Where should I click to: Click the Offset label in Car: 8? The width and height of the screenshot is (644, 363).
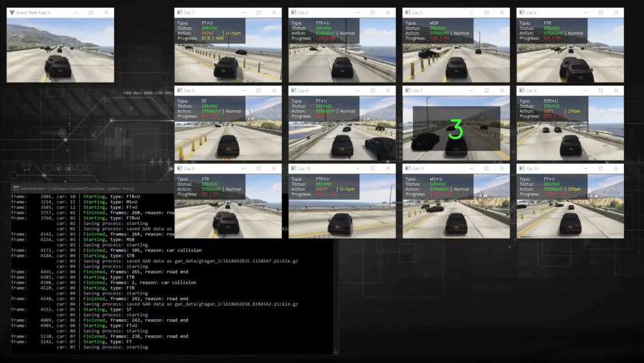[574, 112]
